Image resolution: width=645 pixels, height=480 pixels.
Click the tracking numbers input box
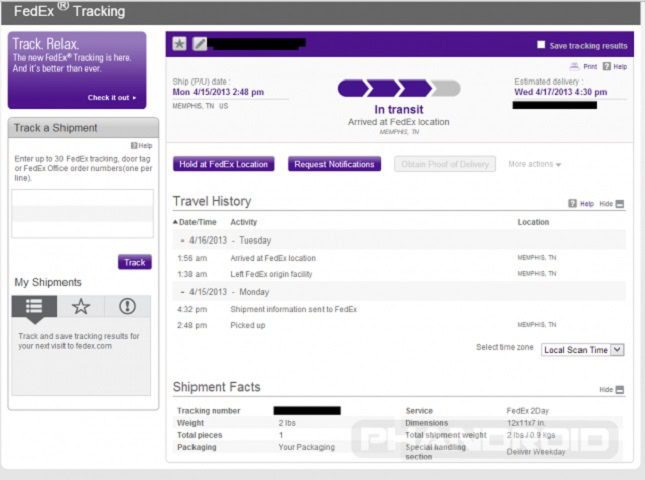pyautogui.click(x=83, y=213)
